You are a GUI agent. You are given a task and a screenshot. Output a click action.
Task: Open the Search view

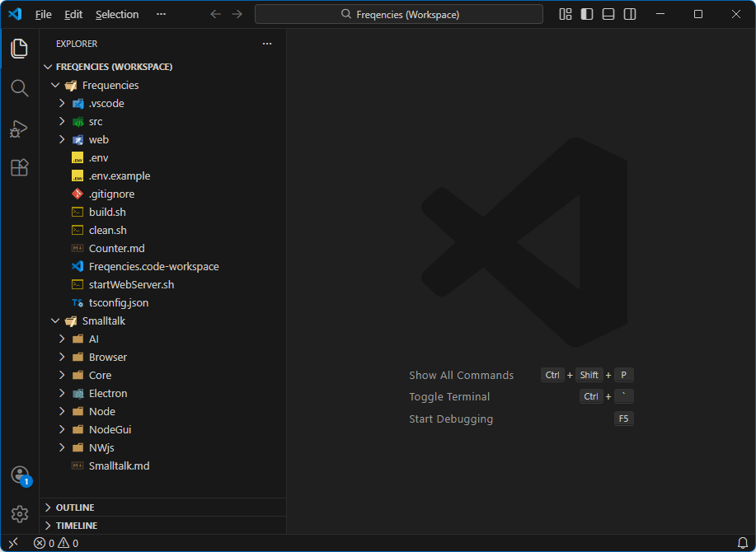19,88
